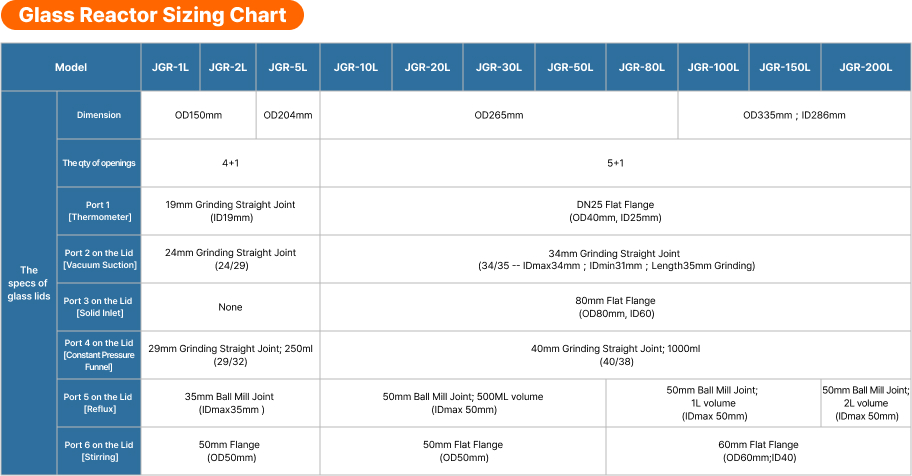
Task: Click the qty of openings row label
Action: coord(99,163)
